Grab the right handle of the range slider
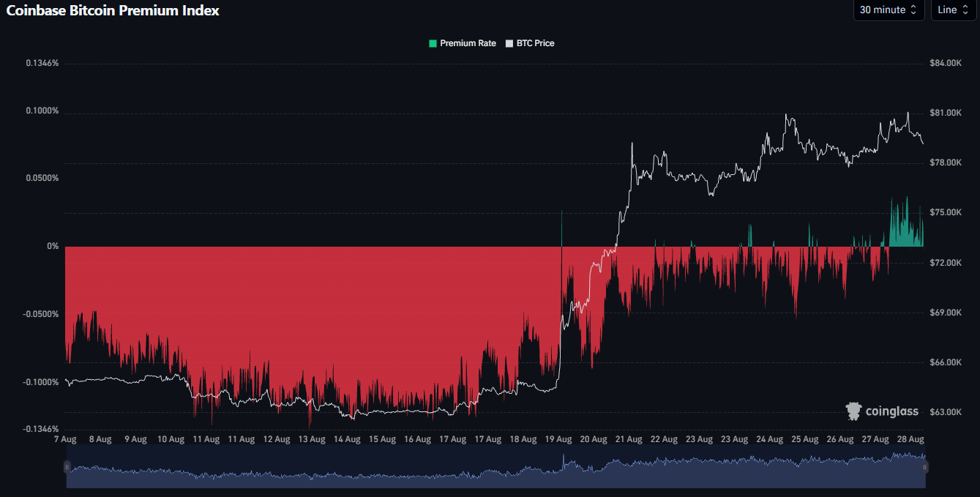This screenshot has height=497, width=980. click(x=926, y=467)
